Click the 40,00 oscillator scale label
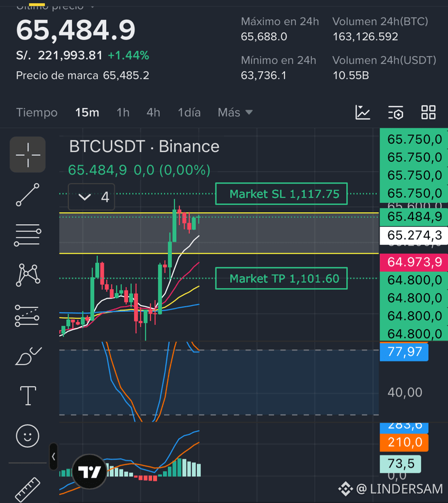 point(405,393)
